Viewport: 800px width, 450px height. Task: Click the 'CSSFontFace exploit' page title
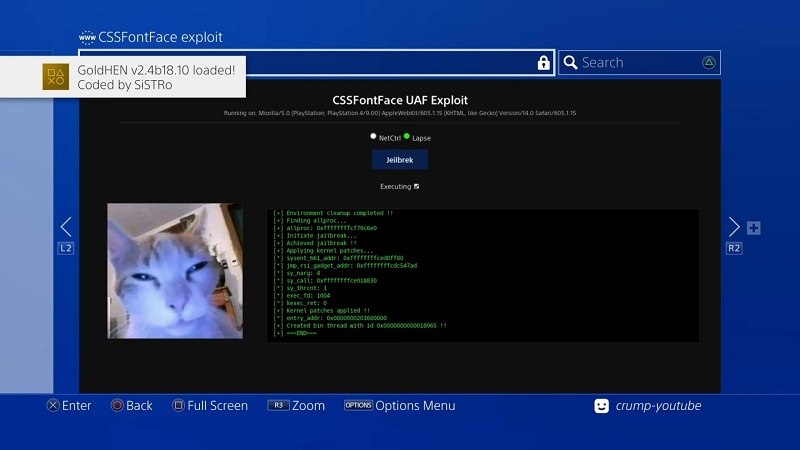pos(160,37)
